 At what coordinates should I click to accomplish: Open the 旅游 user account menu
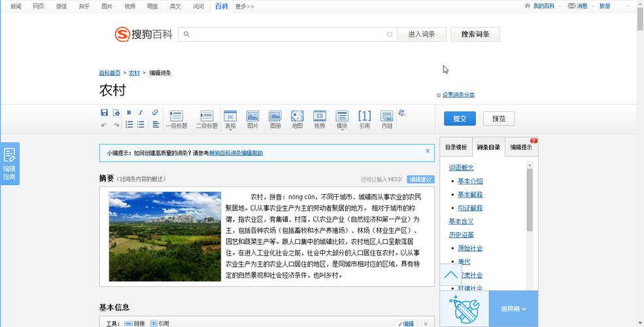tap(605, 6)
